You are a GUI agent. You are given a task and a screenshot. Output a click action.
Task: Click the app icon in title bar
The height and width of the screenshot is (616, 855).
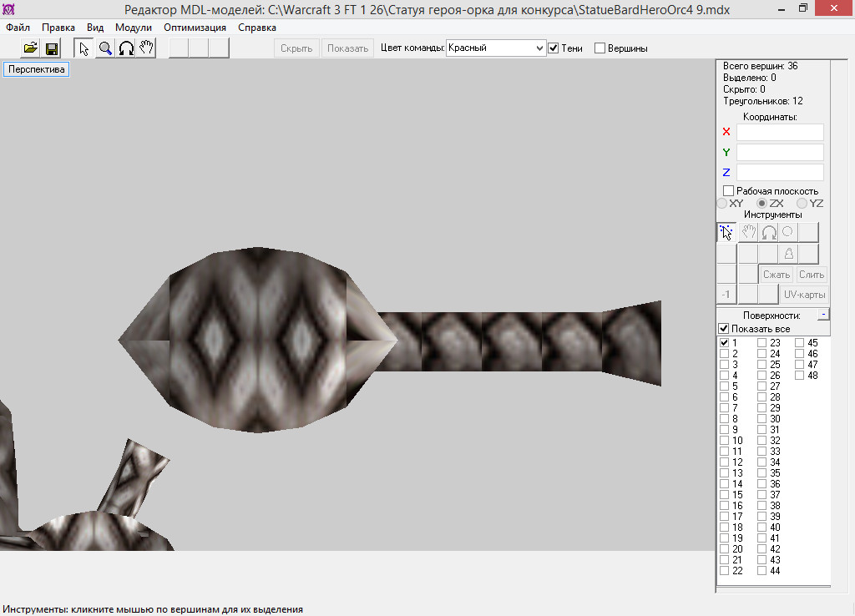[8, 9]
